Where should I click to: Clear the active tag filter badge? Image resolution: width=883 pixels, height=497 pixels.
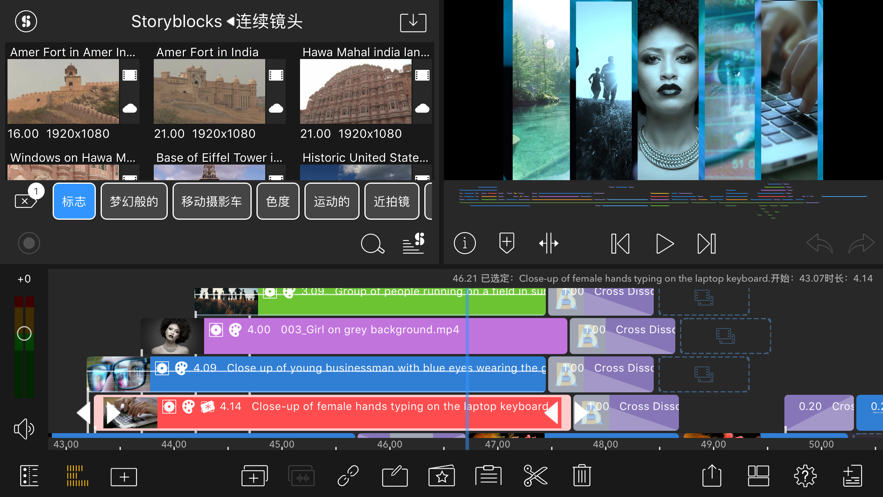(x=27, y=200)
